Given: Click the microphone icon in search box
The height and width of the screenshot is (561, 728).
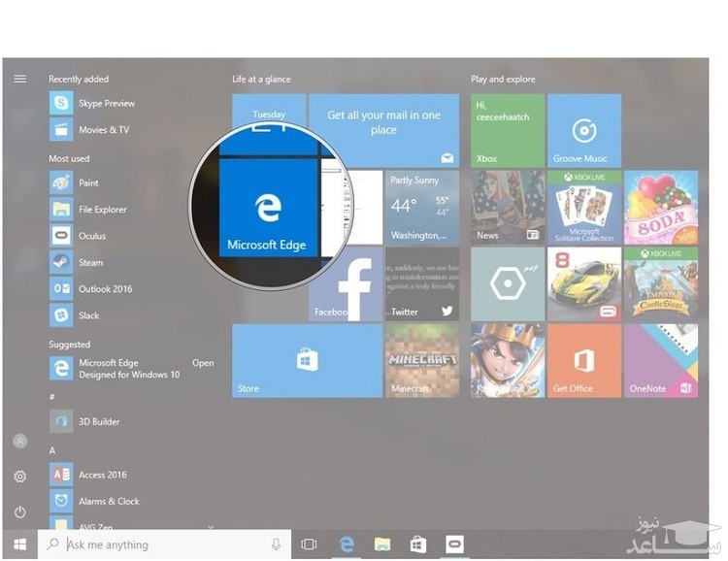Looking at the screenshot, I should (277, 544).
